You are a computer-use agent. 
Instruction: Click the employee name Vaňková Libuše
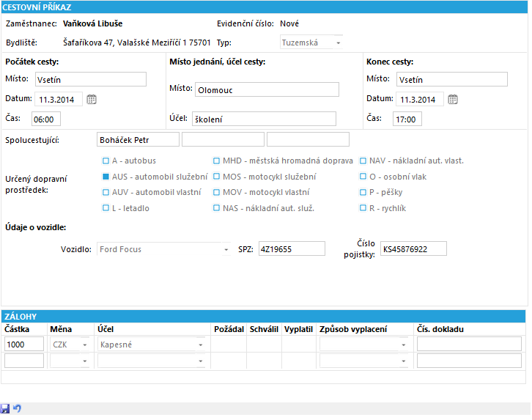(x=92, y=23)
